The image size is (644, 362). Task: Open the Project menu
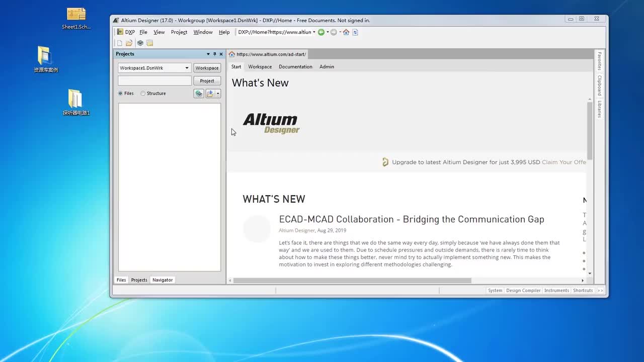coord(179,32)
